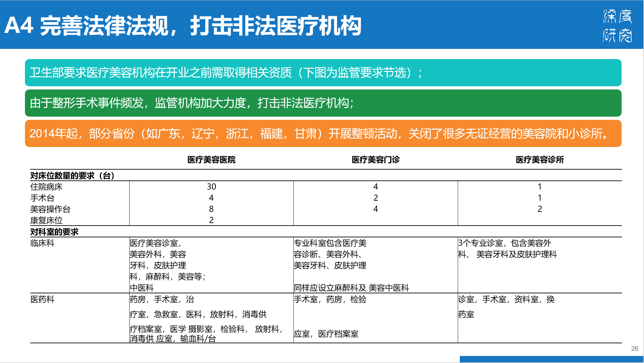The height and width of the screenshot is (363, 644).
Task: Click the slide title 'A4 完善法律法规，打击非法医疗机构'
Action: point(183,26)
